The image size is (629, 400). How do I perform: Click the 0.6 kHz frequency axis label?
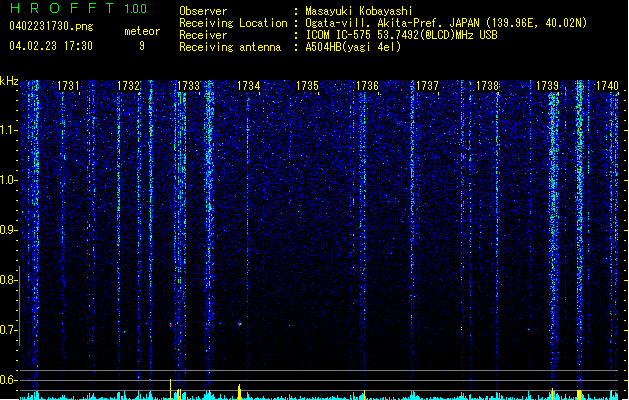(8, 380)
